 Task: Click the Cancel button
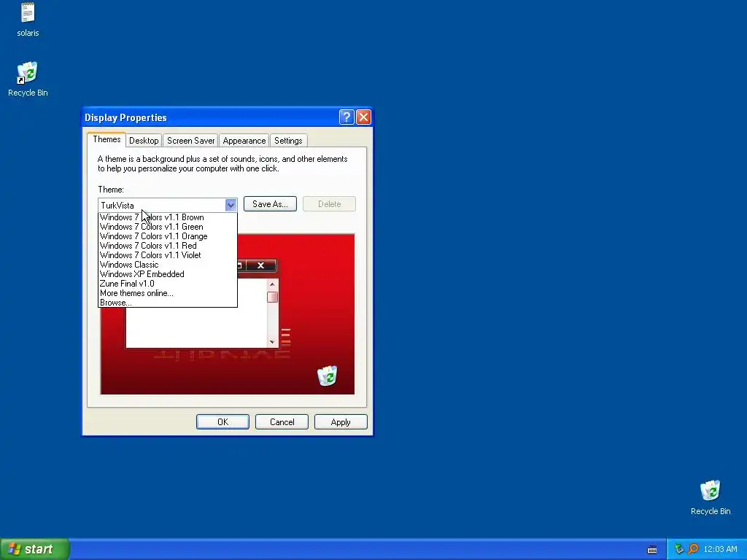click(x=282, y=422)
